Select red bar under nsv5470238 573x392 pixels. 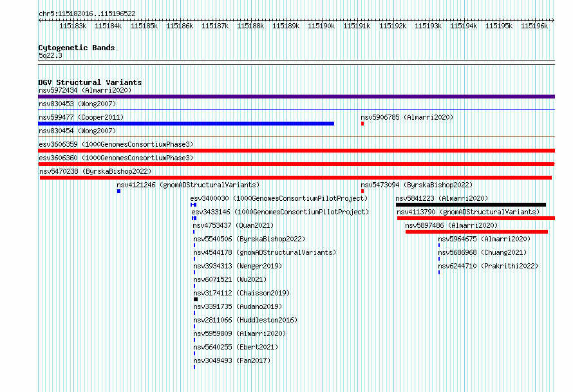(296, 178)
